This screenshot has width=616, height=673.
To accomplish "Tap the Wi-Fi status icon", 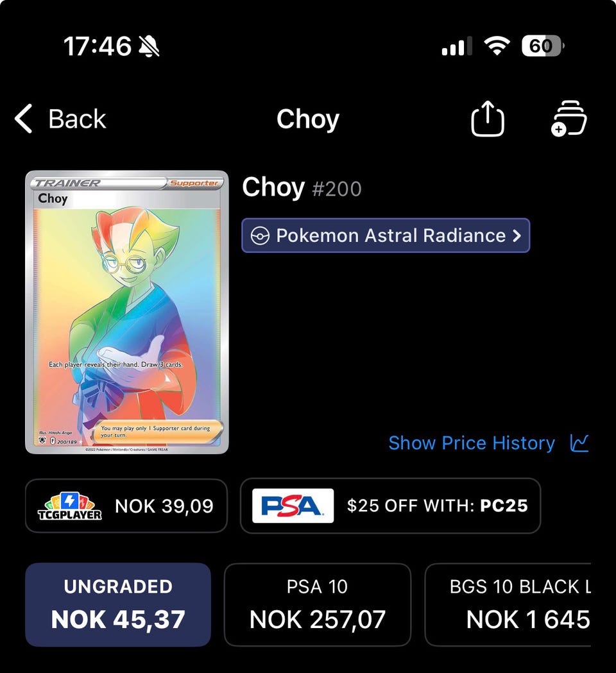I will pos(497,46).
